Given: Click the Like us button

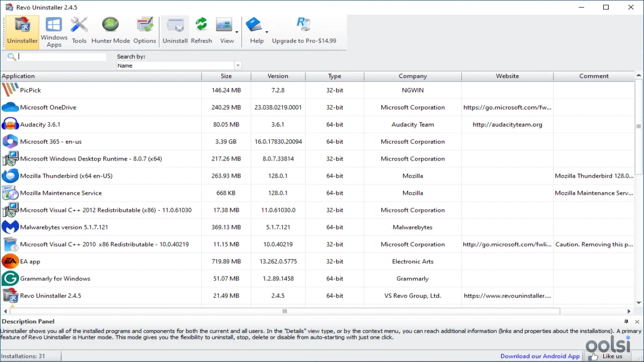Looking at the screenshot, I should pyautogui.click(x=606, y=356).
